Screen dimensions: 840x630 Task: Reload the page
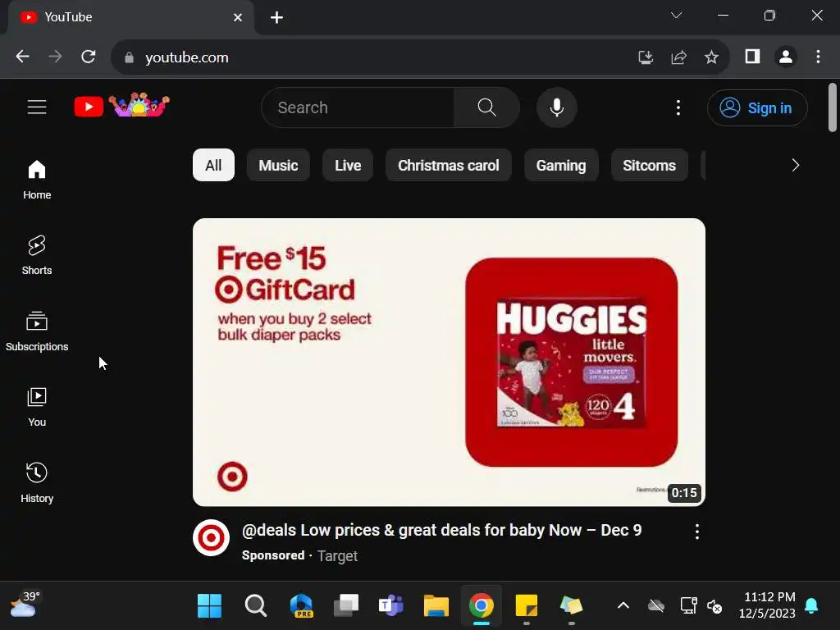[89, 57]
